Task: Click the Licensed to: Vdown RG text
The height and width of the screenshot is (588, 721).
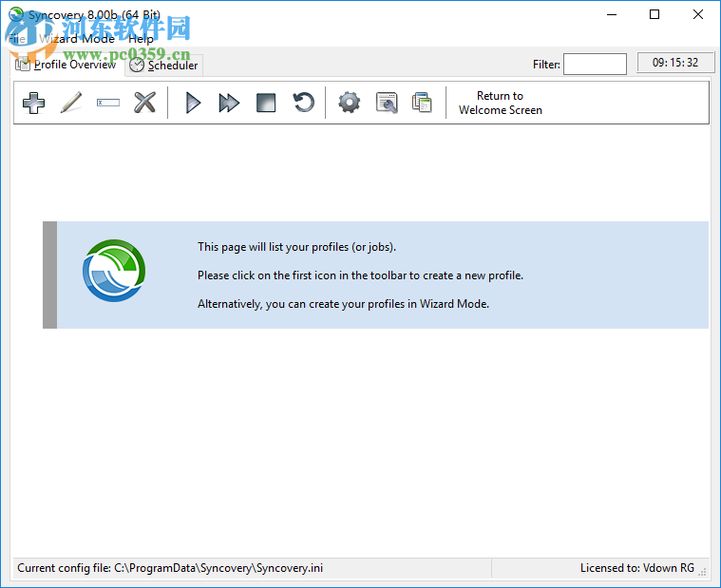Action: pos(636,568)
